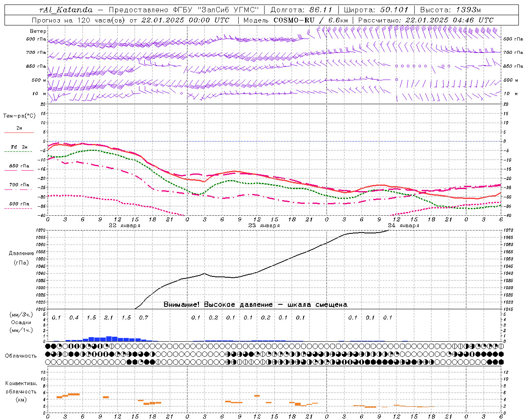
Task: Click the Тем-ра(°C) temperature axis title
Action: (x=19, y=116)
